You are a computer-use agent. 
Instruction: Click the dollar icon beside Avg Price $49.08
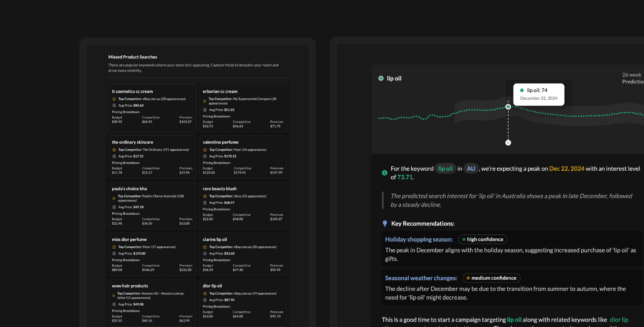coord(114,304)
